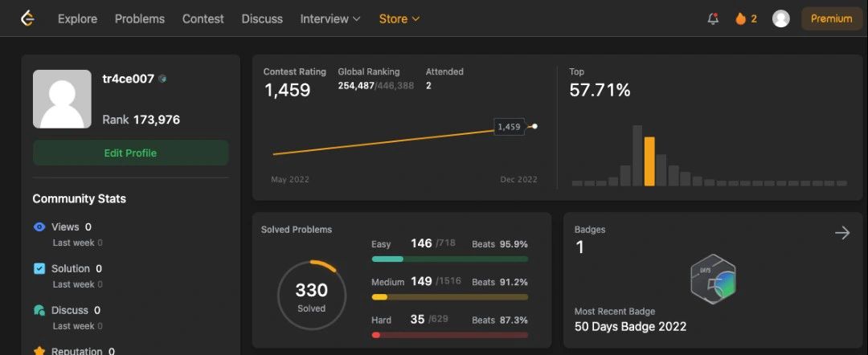
Task: Click the Dec 2022 chart label
Action: point(518,180)
